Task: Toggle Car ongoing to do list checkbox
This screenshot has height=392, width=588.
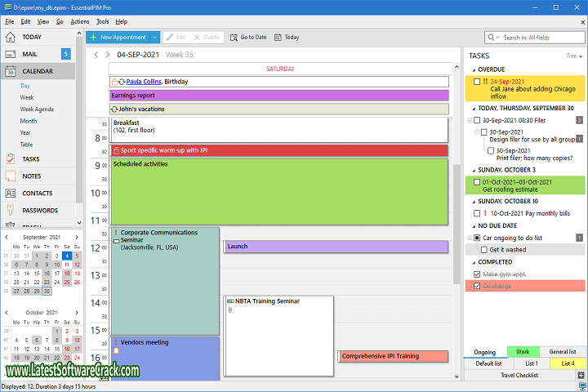Action: click(477, 238)
